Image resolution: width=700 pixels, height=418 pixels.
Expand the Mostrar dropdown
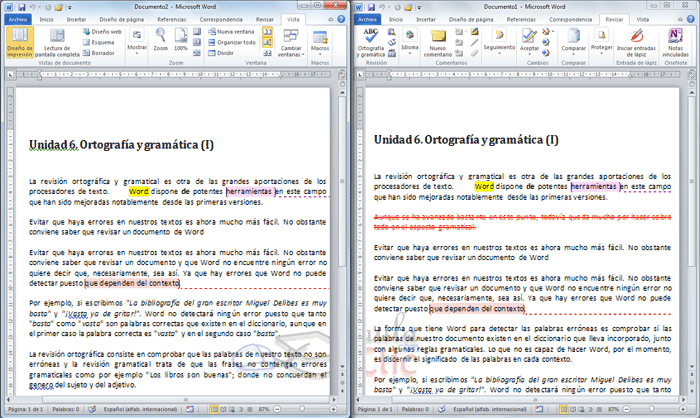point(137,42)
